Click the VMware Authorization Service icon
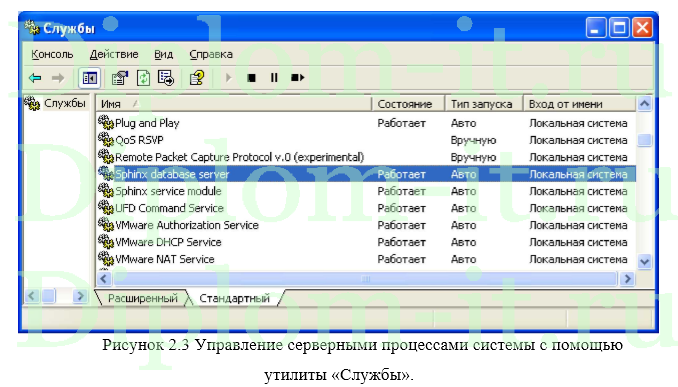The image size is (678, 387). click(x=106, y=224)
